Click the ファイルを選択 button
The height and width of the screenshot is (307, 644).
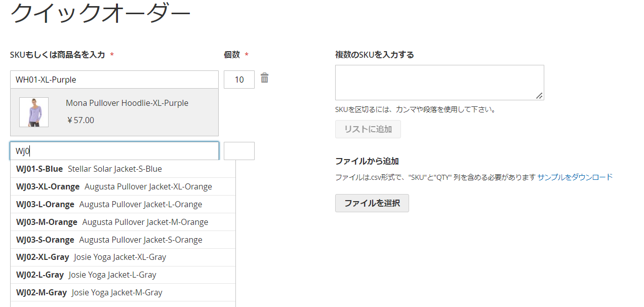pyautogui.click(x=372, y=203)
